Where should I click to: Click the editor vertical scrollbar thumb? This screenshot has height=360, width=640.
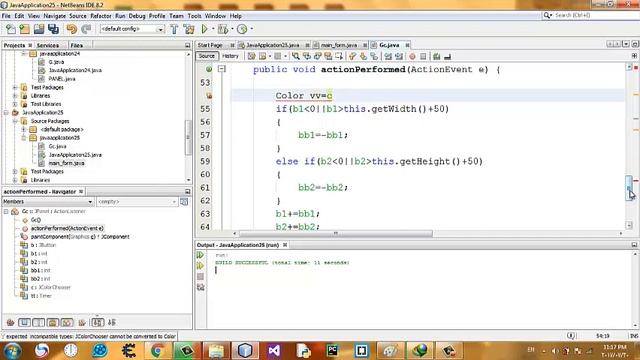629,188
